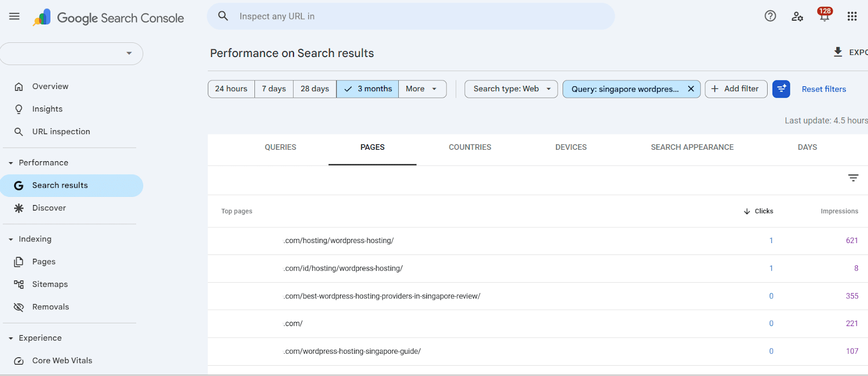
Task: Edit the Query: singapore wordpres... filter chip
Action: [625, 89]
